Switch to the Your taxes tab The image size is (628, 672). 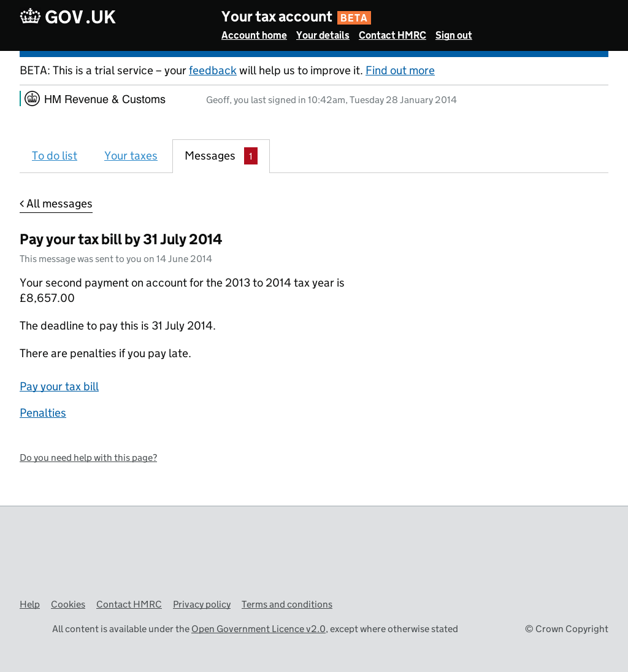pyautogui.click(x=131, y=156)
